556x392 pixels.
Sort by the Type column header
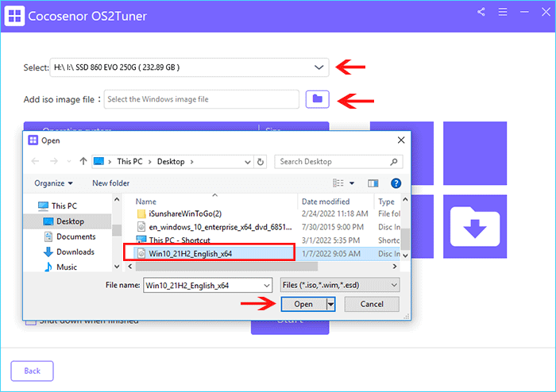point(386,202)
